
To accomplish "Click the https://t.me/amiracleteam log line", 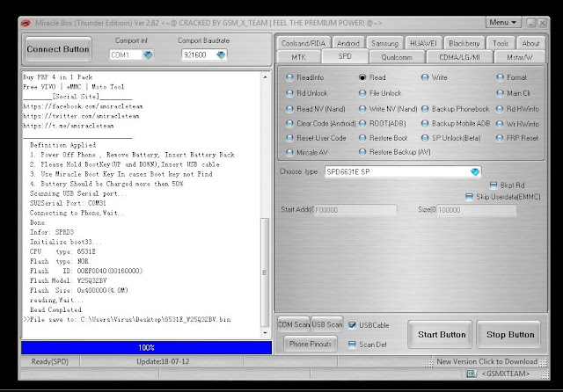I will tap(69, 126).
